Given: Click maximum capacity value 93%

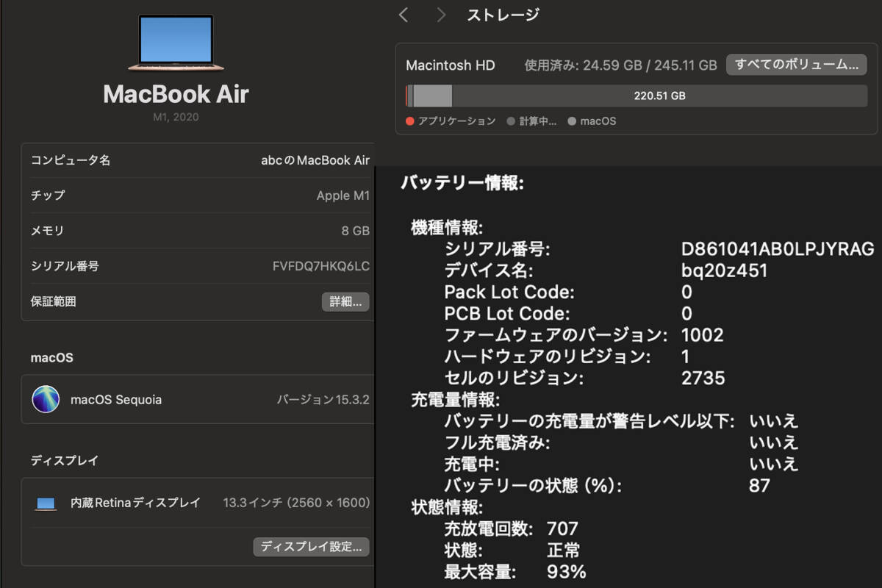Looking at the screenshot, I should tap(567, 572).
